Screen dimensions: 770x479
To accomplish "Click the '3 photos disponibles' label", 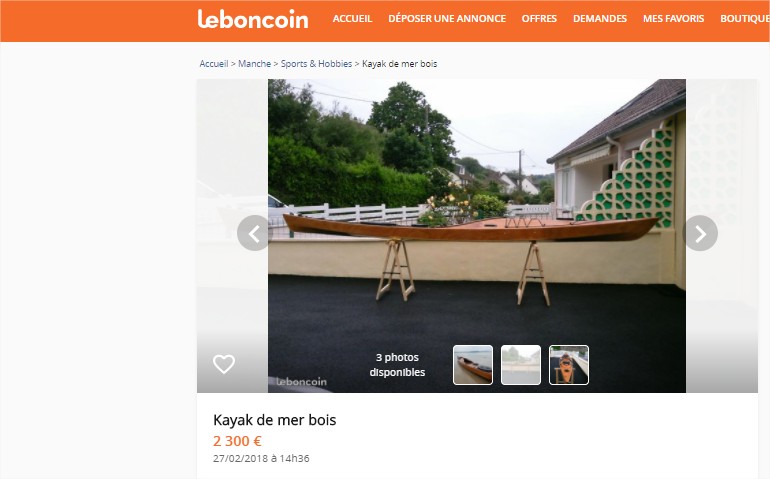I will [x=397, y=365].
